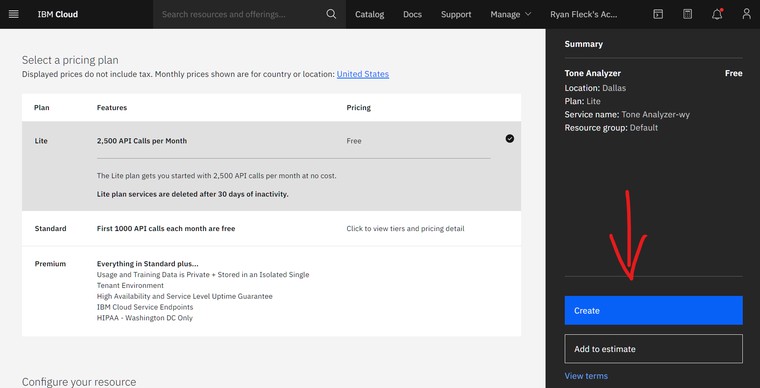760x388 pixels.
Task: Click the blue Create button
Action: pyautogui.click(x=653, y=310)
